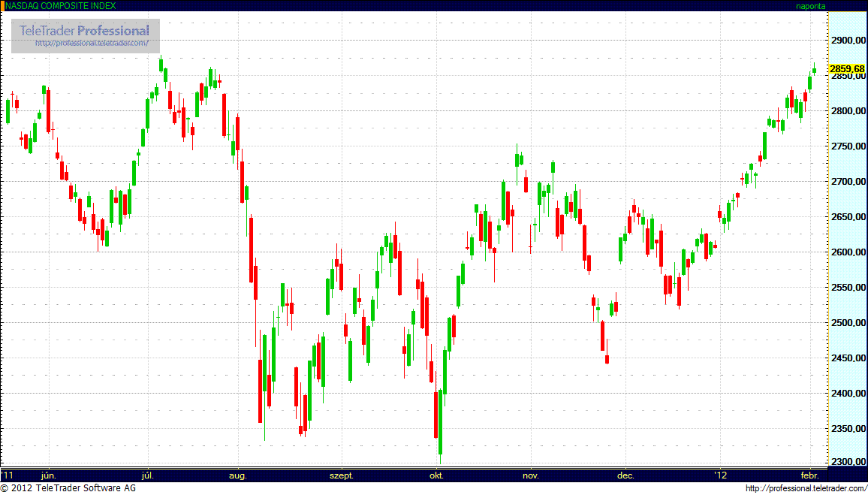Select the 'júl.' month marker

148,475
